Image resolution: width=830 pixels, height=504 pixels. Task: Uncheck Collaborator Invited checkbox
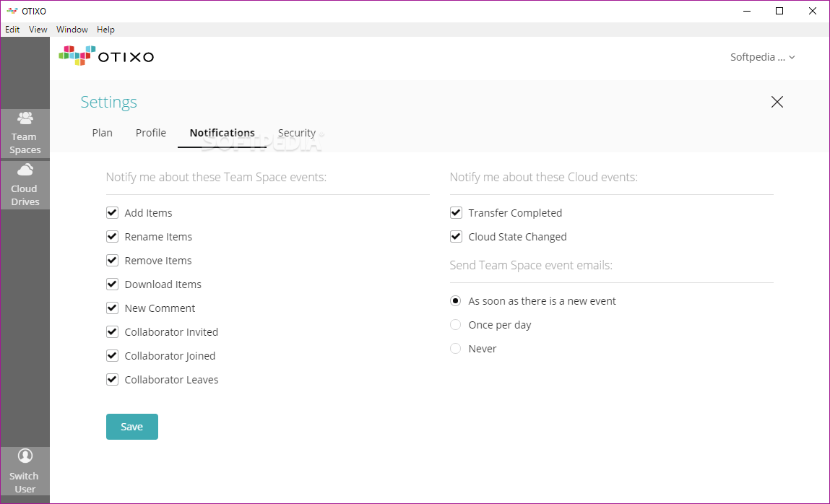[112, 331]
